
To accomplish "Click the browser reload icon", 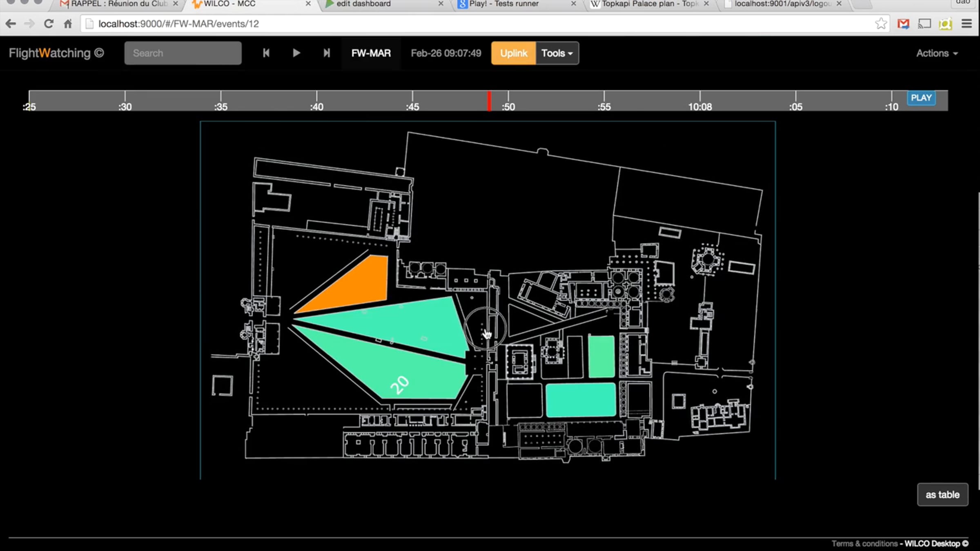I will click(x=49, y=24).
